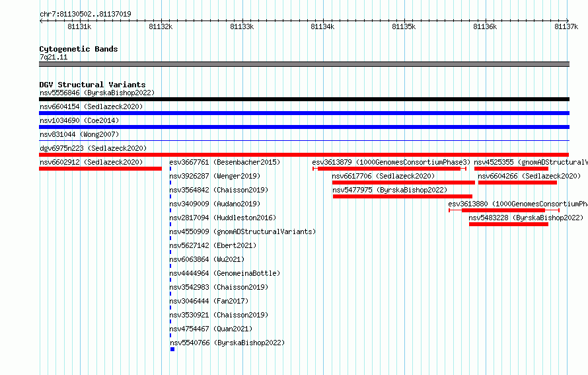Click the 81133k ruler tick
The image size is (588, 375).
pos(242,26)
